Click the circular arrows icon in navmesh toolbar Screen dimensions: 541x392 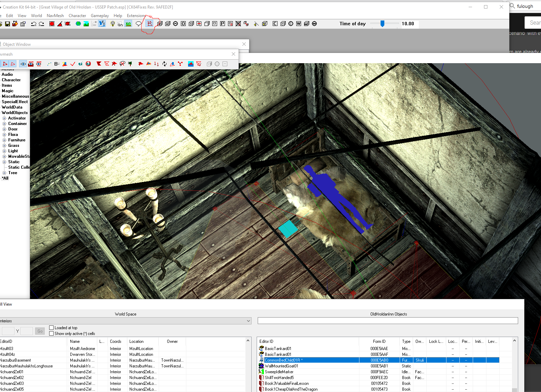point(165,64)
